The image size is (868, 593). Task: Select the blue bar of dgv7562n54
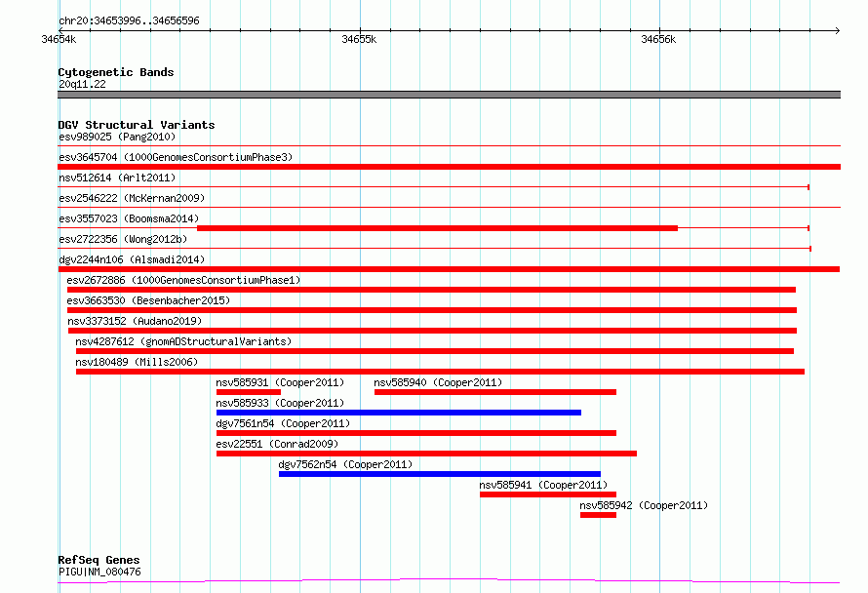point(440,474)
